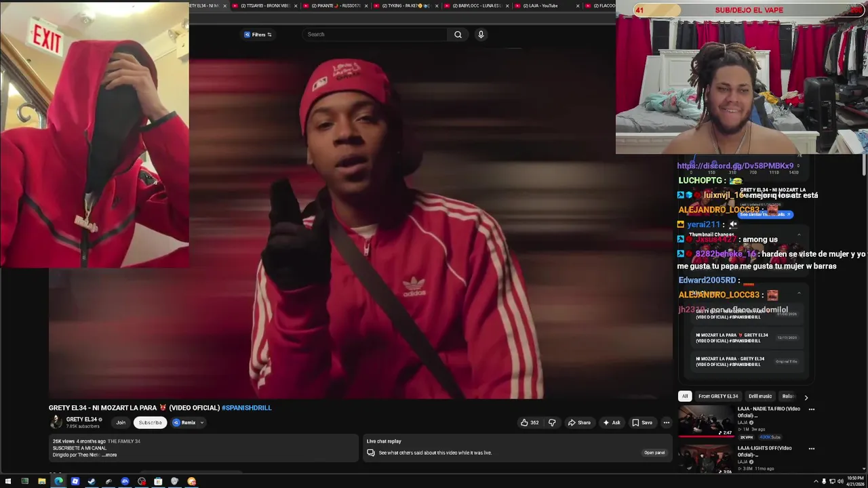
Task: Click the voice search microphone icon
Action: (481, 35)
